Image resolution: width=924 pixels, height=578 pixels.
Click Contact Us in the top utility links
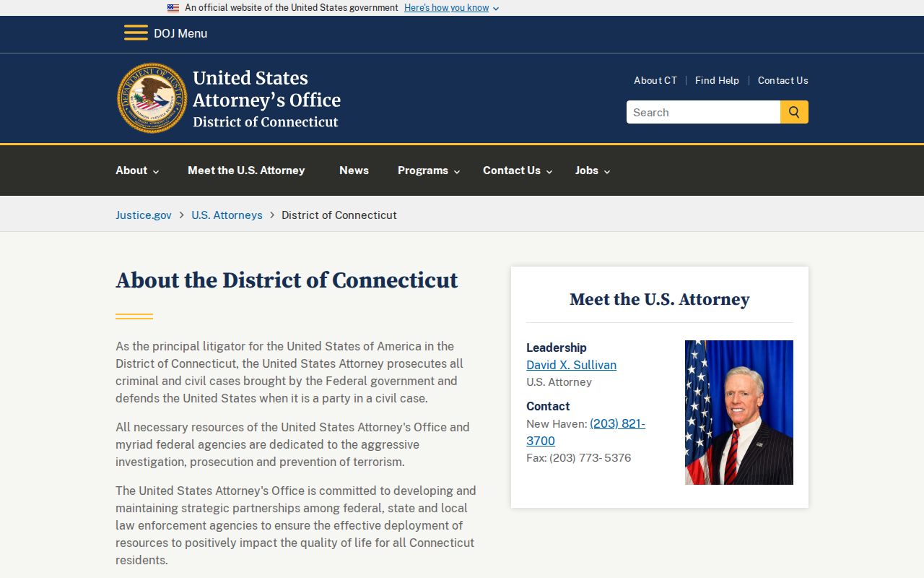[x=783, y=80]
